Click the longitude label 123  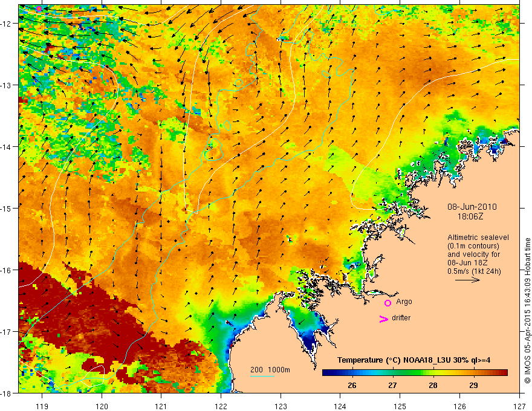click(281, 406)
